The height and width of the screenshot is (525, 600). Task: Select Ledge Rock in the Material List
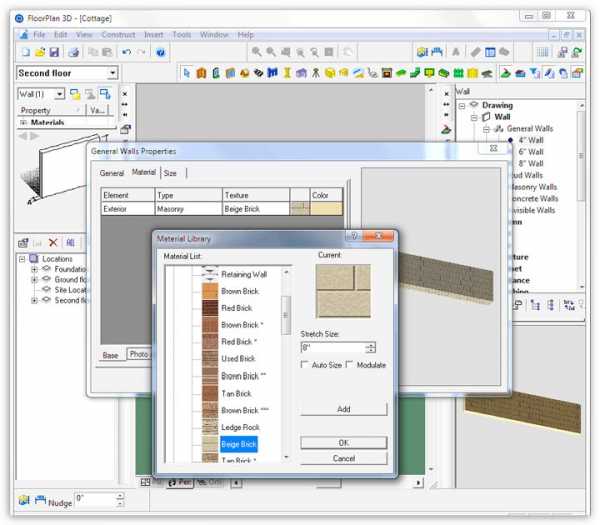point(240,427)
